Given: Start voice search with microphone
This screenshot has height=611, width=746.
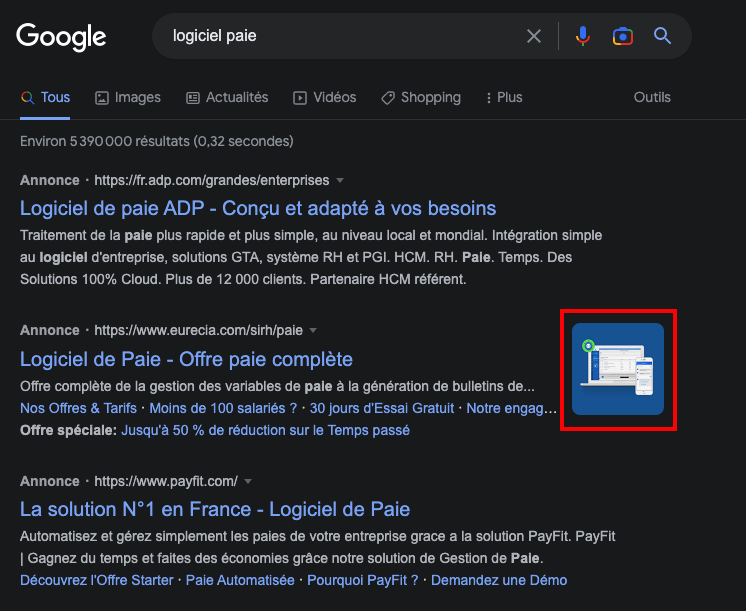Looking at the screenshot, I should point(582,36).
